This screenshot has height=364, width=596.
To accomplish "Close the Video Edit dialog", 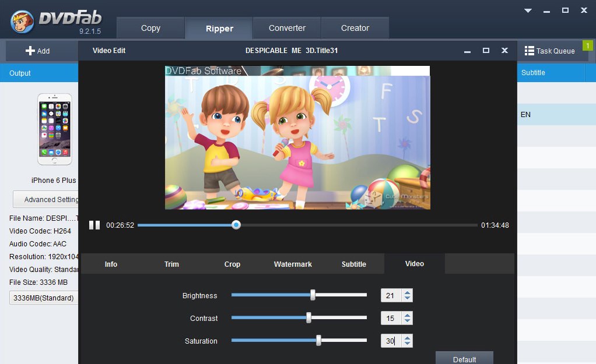I will [505, 51].
